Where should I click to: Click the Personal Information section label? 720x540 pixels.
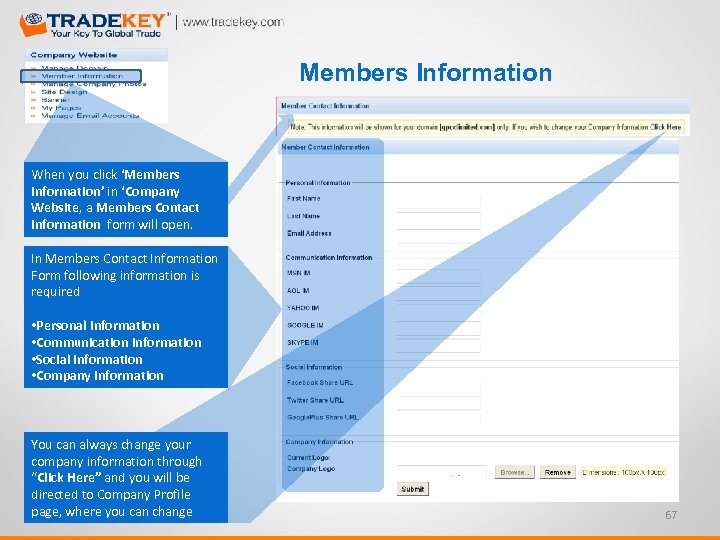[318, 183]
